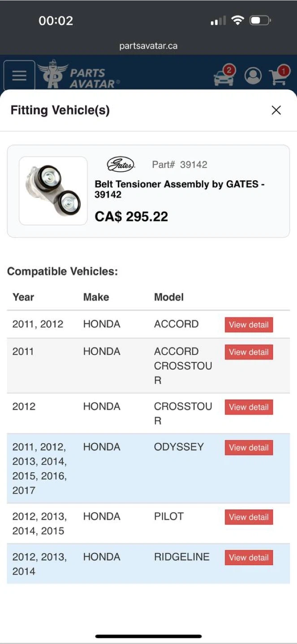Open the hamburger menu

point(19,76)
